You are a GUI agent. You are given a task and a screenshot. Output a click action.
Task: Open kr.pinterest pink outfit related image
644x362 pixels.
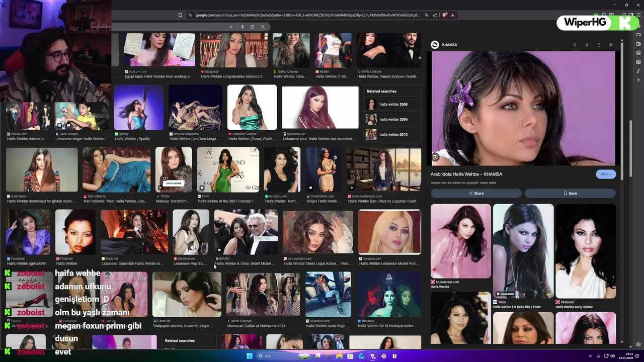point(460,241)
